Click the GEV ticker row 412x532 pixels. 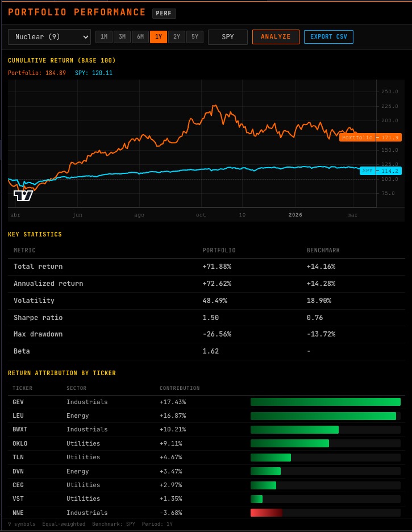pos(206,402)
